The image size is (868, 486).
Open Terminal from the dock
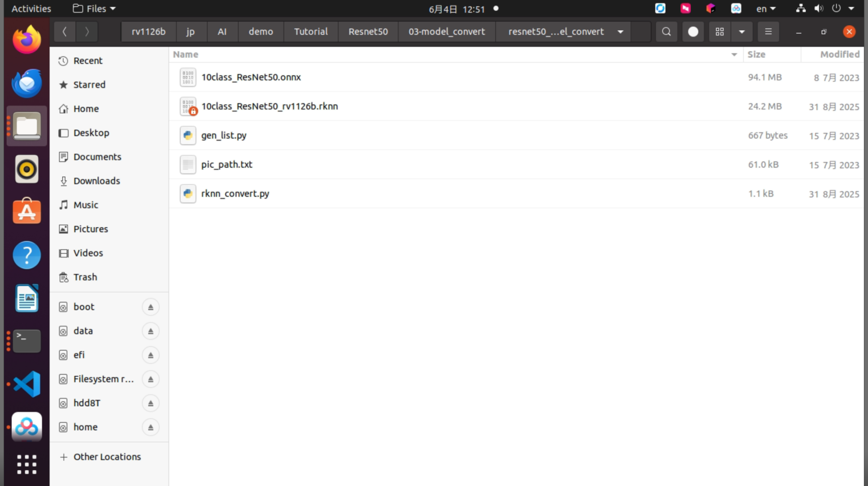pos(27,341)
